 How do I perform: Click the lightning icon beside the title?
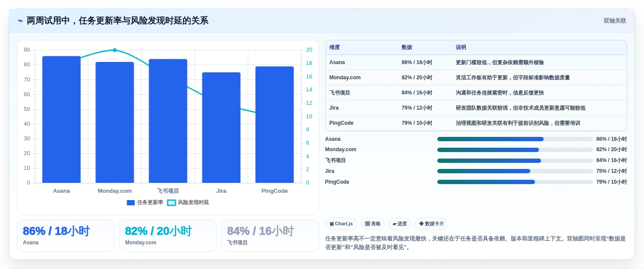(20, 21)
